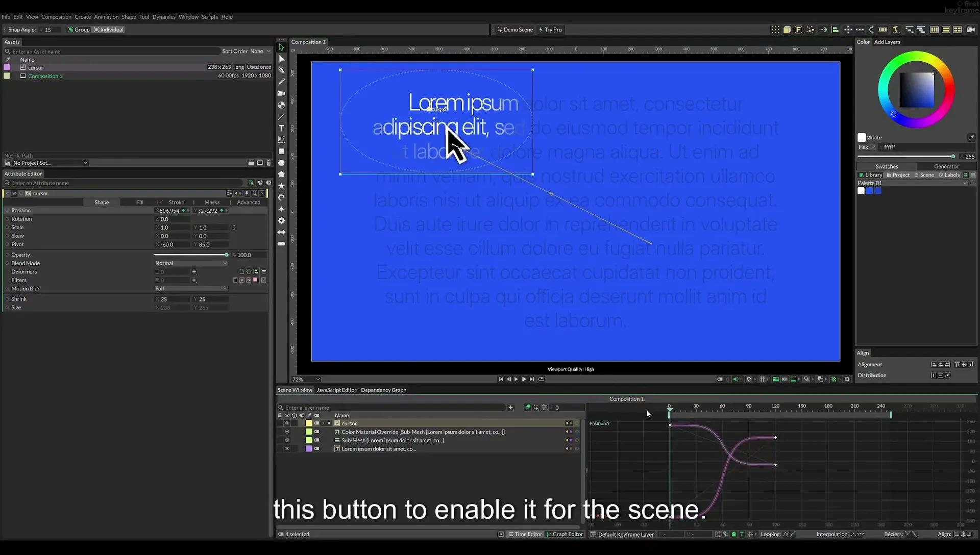Screen dimensions: 980x555
Task: Switch to JavaScript Editor tab
Action: pos(336,390)
